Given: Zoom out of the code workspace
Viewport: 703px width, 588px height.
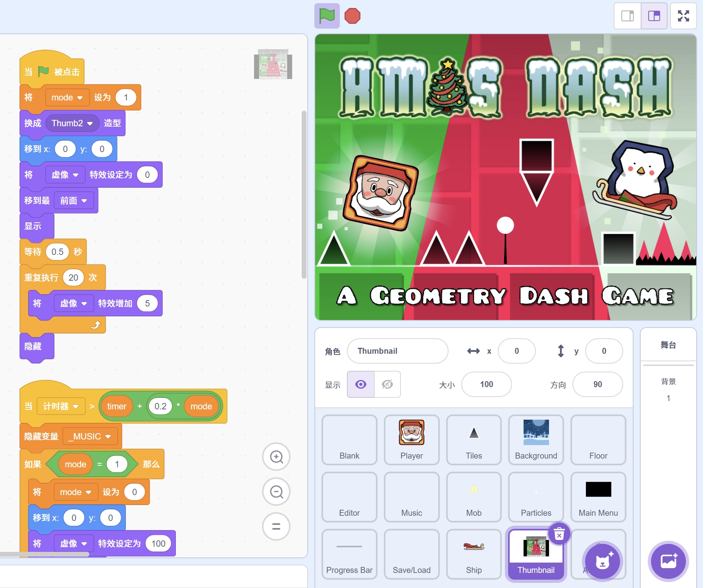Looking at the screenshot, I should pos(276,492).
